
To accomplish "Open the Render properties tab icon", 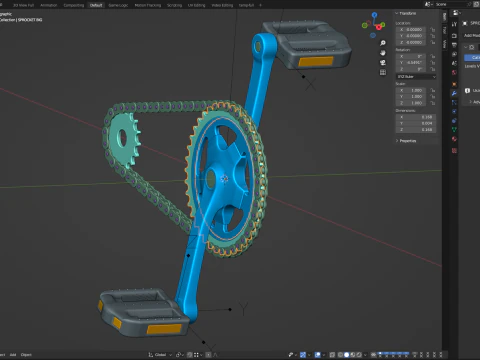I will (x=454, y=35).
